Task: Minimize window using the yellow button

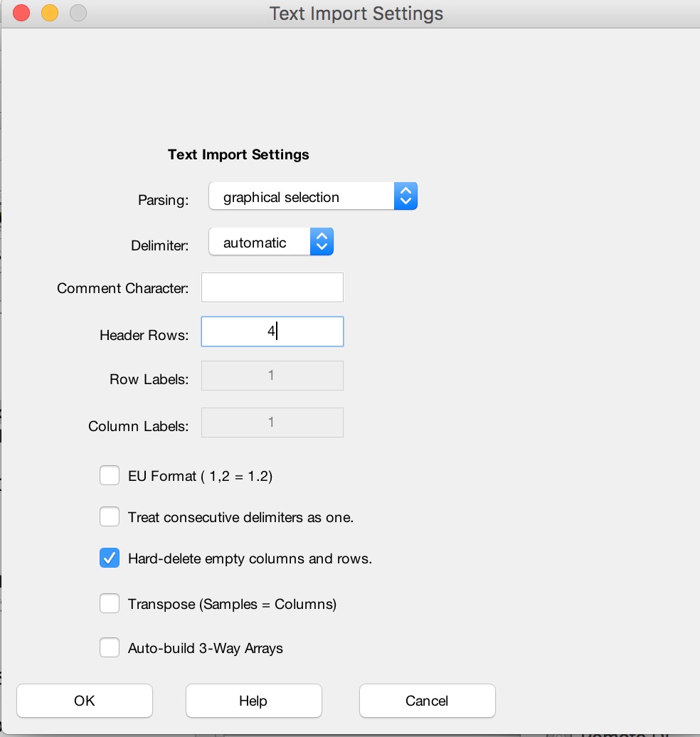Action: click(x=50, y=13)
